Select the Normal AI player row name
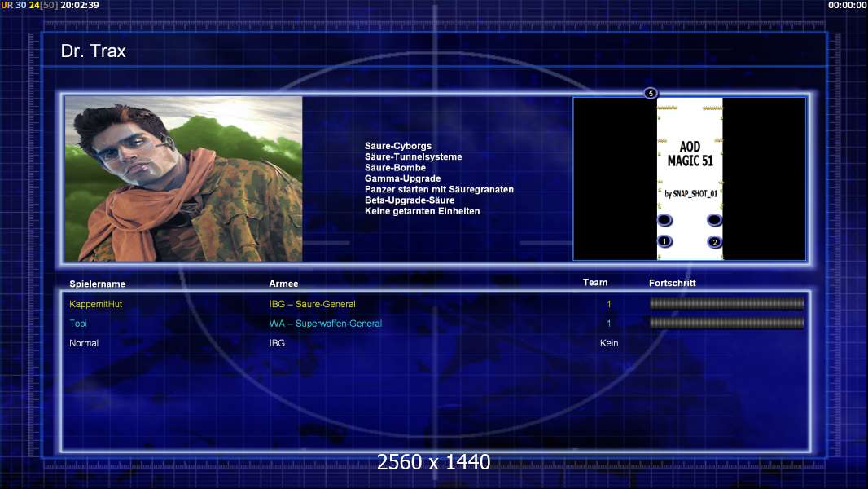 coord(84,343)
